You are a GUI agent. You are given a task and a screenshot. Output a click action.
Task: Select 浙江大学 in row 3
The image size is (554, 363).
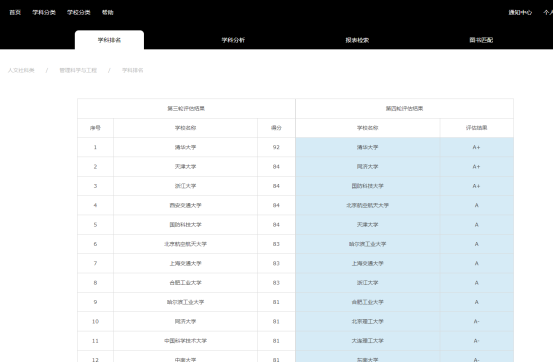tap(185, 186)
